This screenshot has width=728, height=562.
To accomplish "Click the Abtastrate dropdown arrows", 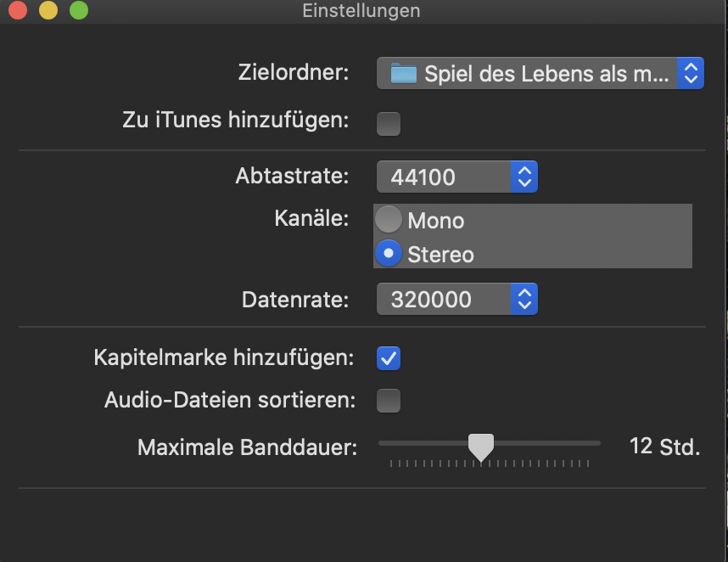I will click(x=524, y=177).
